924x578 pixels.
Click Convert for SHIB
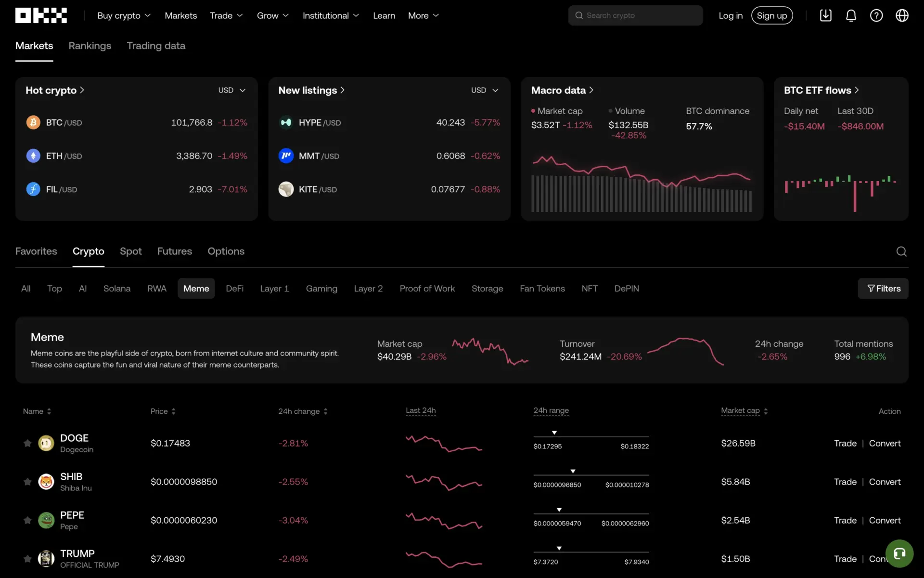click(x=885, y=482)
